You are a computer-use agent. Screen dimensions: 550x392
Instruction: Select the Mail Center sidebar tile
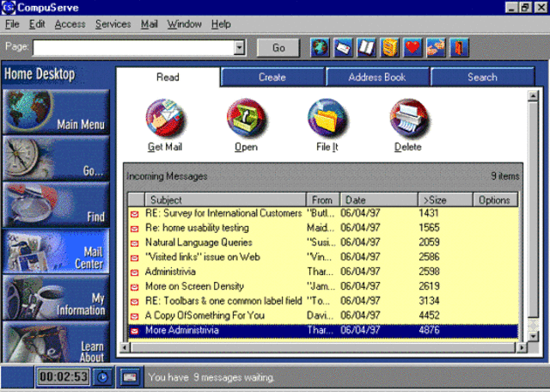[x=56, y=251]
